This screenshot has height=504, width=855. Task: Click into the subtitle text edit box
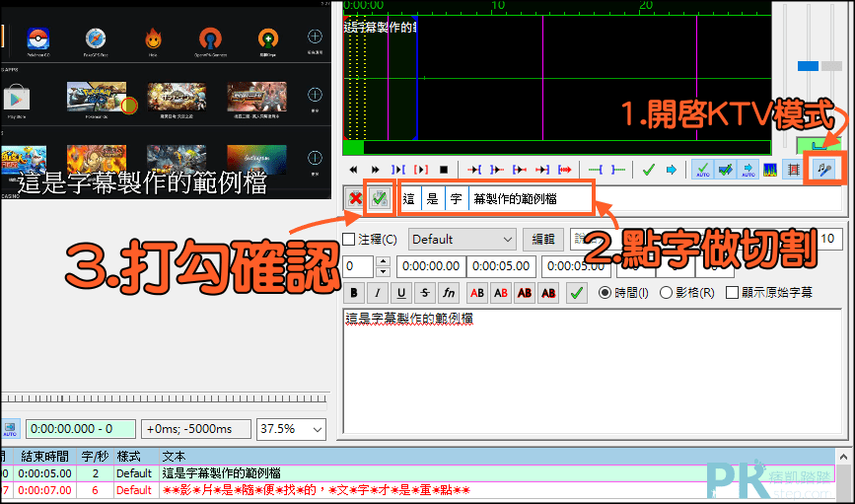[592, 371]
